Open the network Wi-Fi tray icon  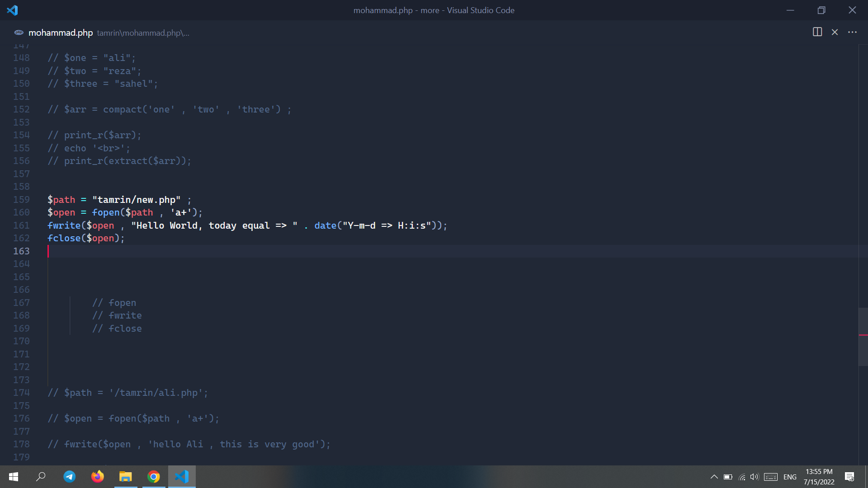pyautogui.click(x=742, y=477)
